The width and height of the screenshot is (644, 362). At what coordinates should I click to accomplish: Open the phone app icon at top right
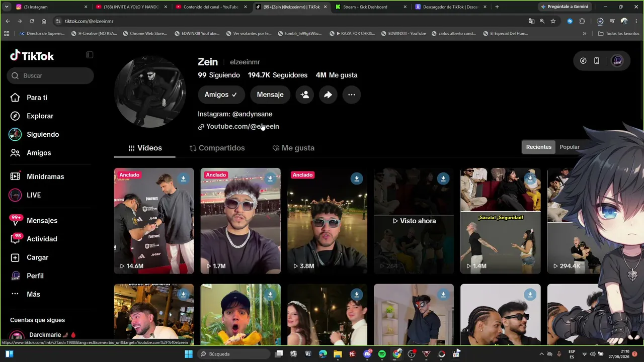point(597,61)
